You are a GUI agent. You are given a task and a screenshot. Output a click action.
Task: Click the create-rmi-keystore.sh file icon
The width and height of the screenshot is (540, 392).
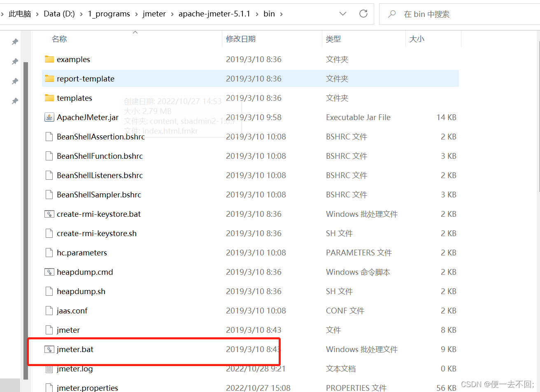[x=49, y=233]
